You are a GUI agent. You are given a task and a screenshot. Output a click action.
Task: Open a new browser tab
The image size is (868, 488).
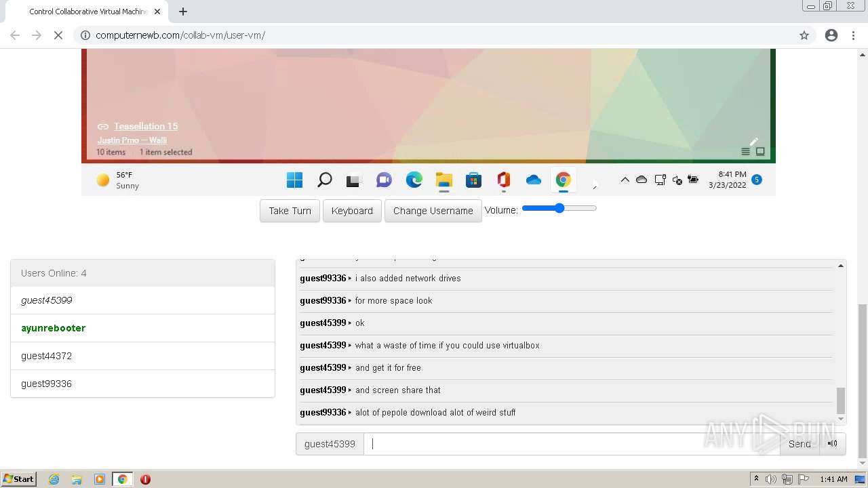183,12
